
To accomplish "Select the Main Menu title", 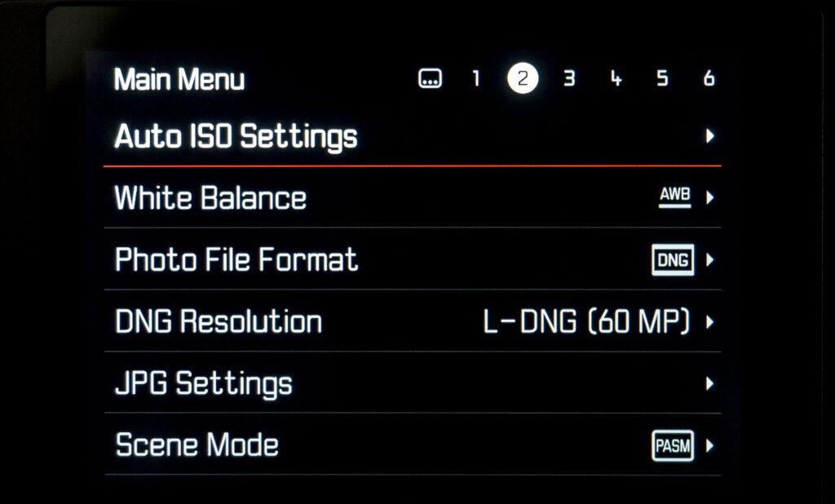I will [179, 79].
